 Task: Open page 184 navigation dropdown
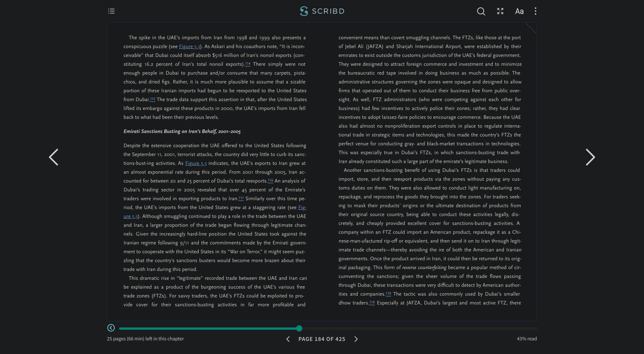coord(322,339)
